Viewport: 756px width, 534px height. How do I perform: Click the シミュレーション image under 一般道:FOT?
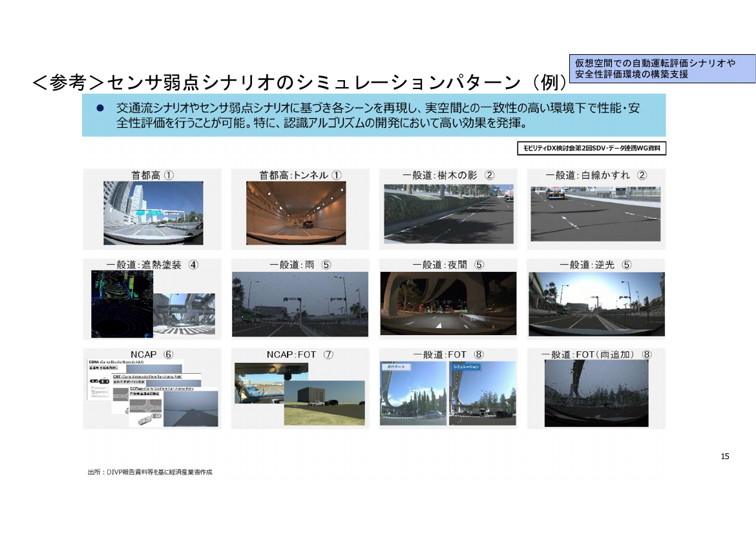483,393
